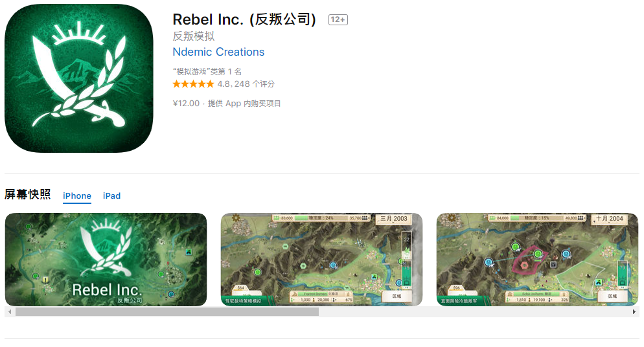Click the scrollbar left arrow
Viewport: 644px width, 347px height.
tap(10, 312)
